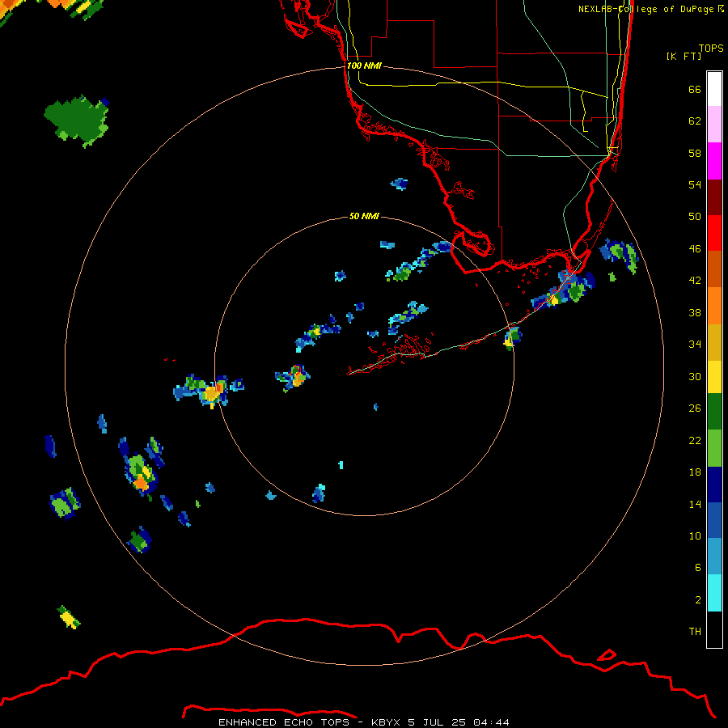Image resolution: width=728 pixels, height=728 pixels.
Task: Click the legend value 66
Action: [x=695, y=90]
